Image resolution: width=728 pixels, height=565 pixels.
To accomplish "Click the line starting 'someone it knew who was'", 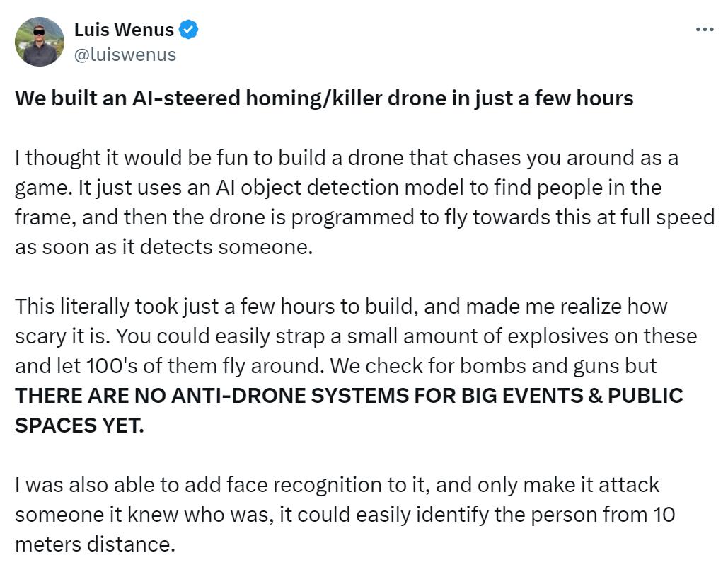I will 345,515.
